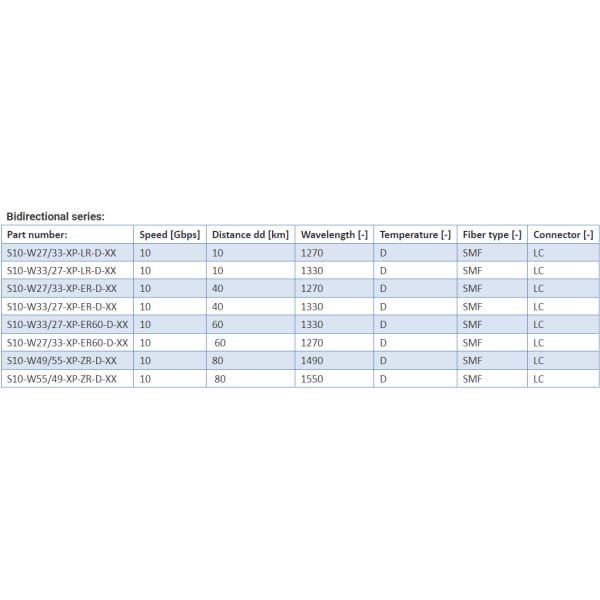Click distance 60 in the S10-W27/33-XP-ER60-D-XX row
This screenshot has height=600, width=600.
(x=220, y=343)
